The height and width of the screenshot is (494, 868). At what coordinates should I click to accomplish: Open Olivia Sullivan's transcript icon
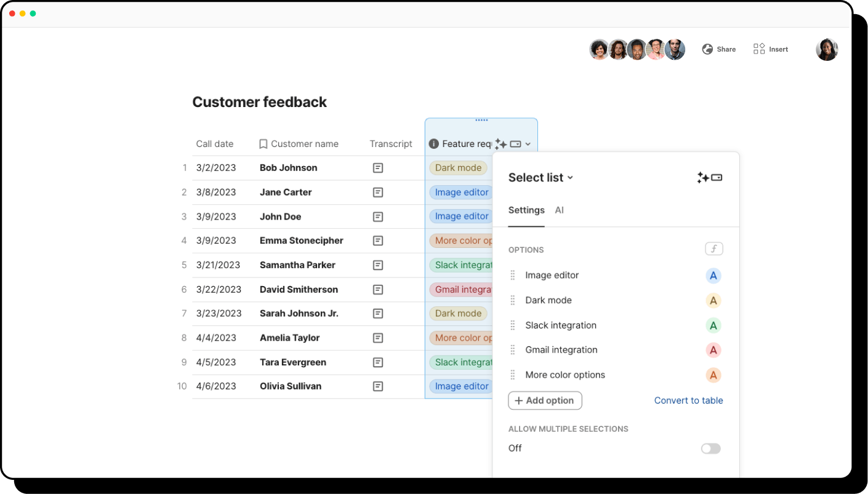(x=378, y=386)
